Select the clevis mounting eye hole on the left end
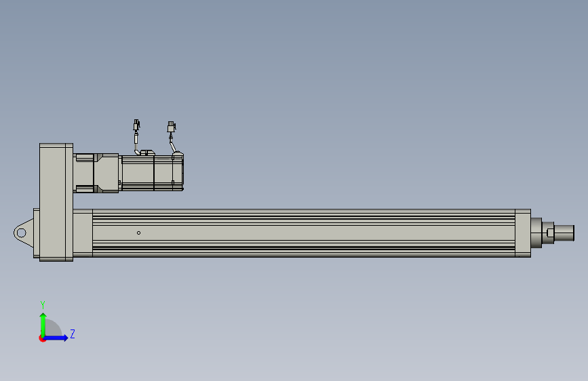The height and width of the screenshot is (381, 588). (22, 233)
